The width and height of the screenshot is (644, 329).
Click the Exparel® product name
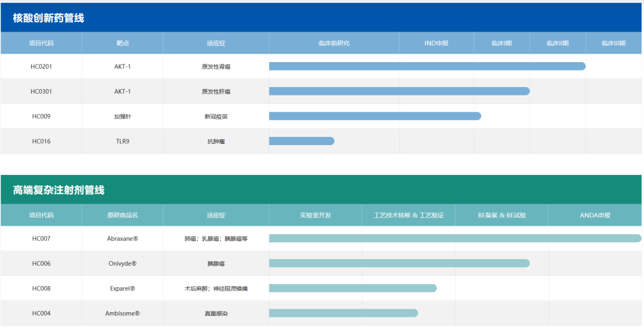point(122,288)
